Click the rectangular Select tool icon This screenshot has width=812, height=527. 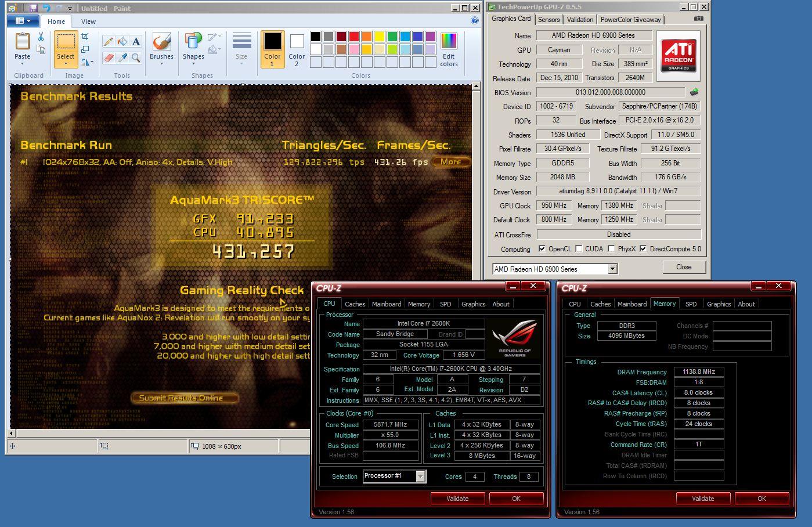click(66, 42)
